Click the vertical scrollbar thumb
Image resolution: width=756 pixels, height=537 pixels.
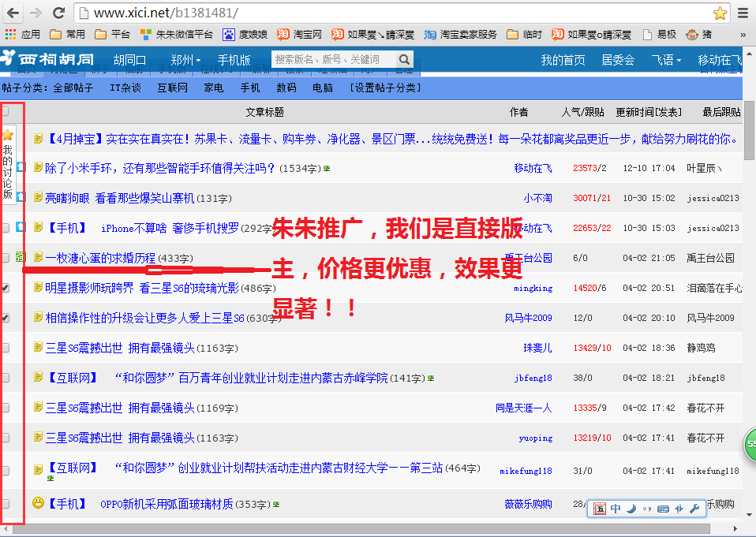(749, 130)
